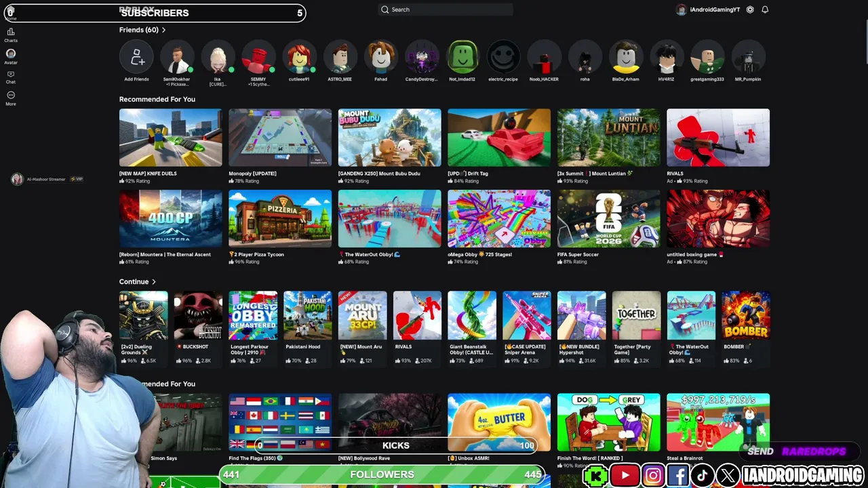Screen dimensions: 868x488
Task: Open BUCKSHOT in the Continue row
Action: [x=198, y=316]
